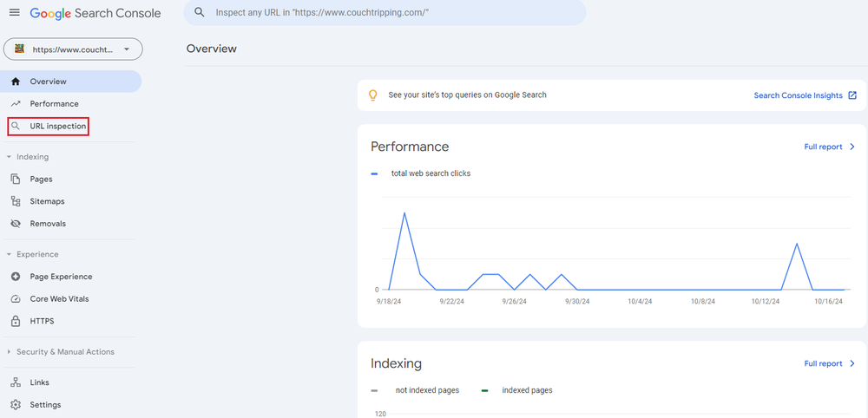Click the HTTPS lock icon
The height and width of the screenshot is (418, 868).
click(15, 321)
